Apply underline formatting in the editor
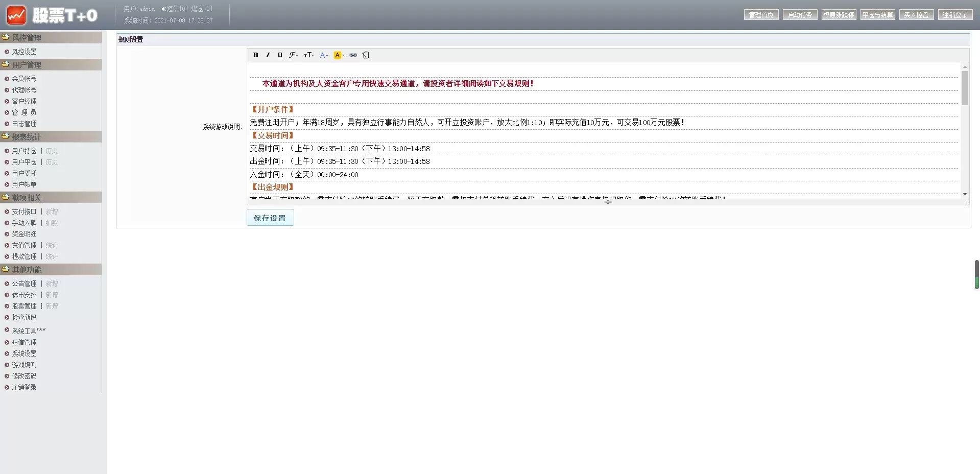This screenshot has height=474, width=980. click(280, 55)
